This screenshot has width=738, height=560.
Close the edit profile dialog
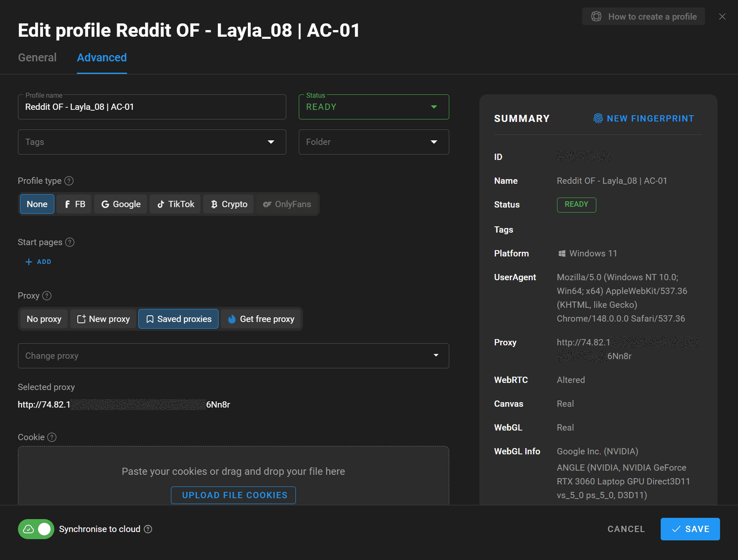722,17
